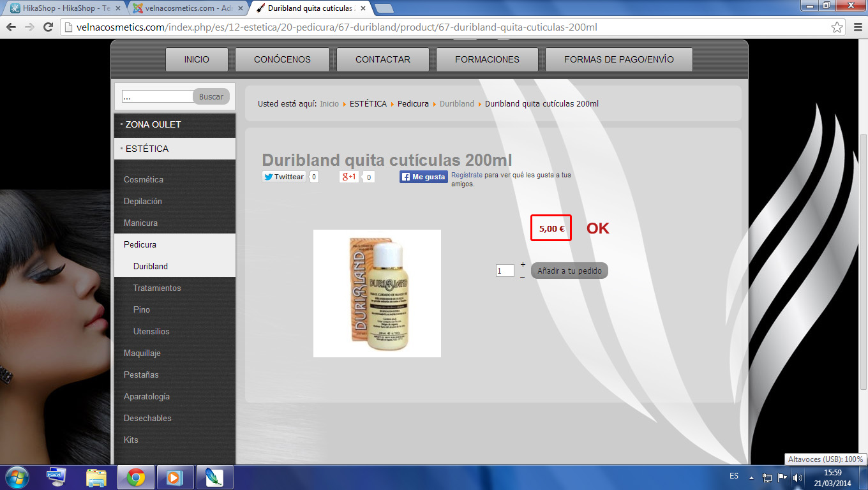The image size is (868, 490).
Task: Click the ES language indicator in taskbar
Action: coord(734,477)
